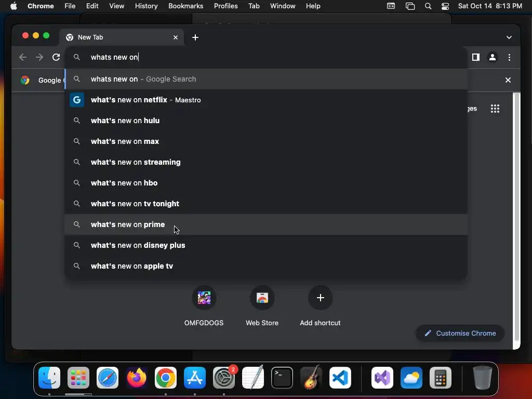532x399 pixels.
Task: Dismiss the Google Chrome infobar
Action: click(x=508, y=80)
